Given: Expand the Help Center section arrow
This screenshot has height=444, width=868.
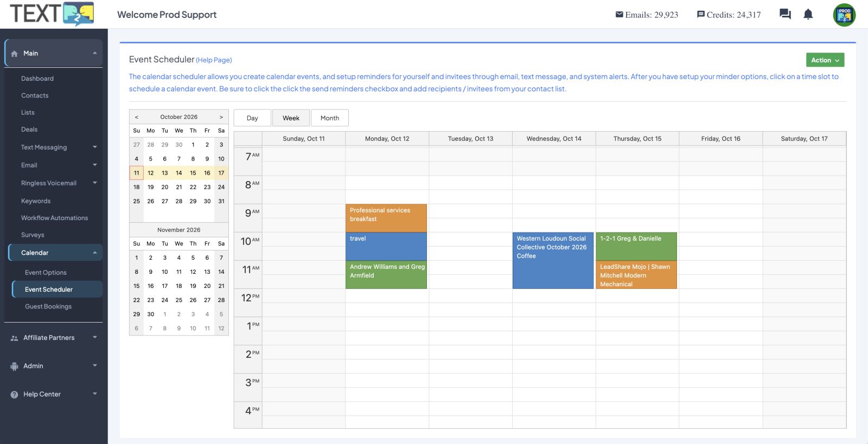Looking at the screenshot, I should click(94, 394).
